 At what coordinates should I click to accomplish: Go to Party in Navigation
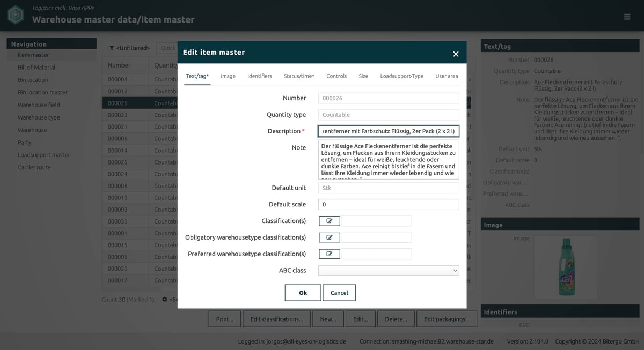[25, 143]
